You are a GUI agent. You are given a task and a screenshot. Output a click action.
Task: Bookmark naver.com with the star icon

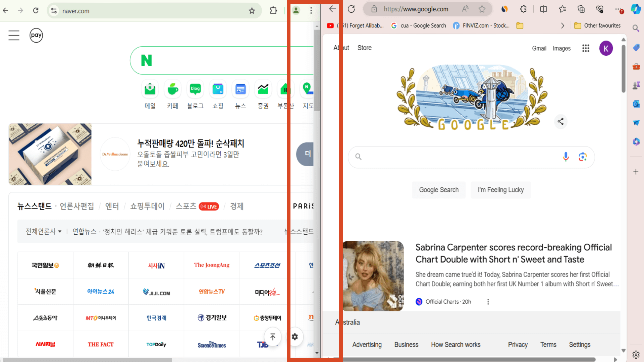(x=252, y=11)
